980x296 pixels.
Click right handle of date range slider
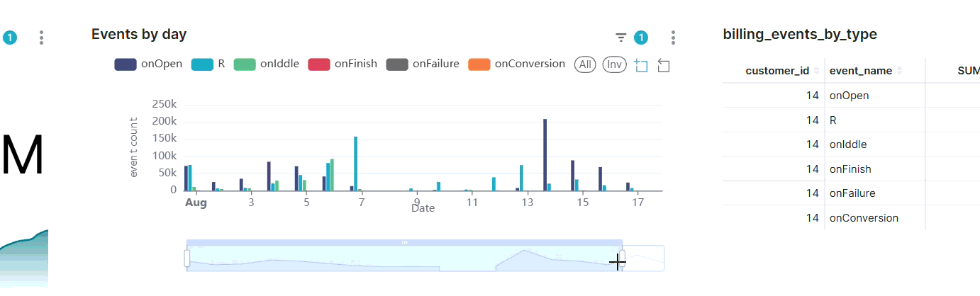coord(623,258)
